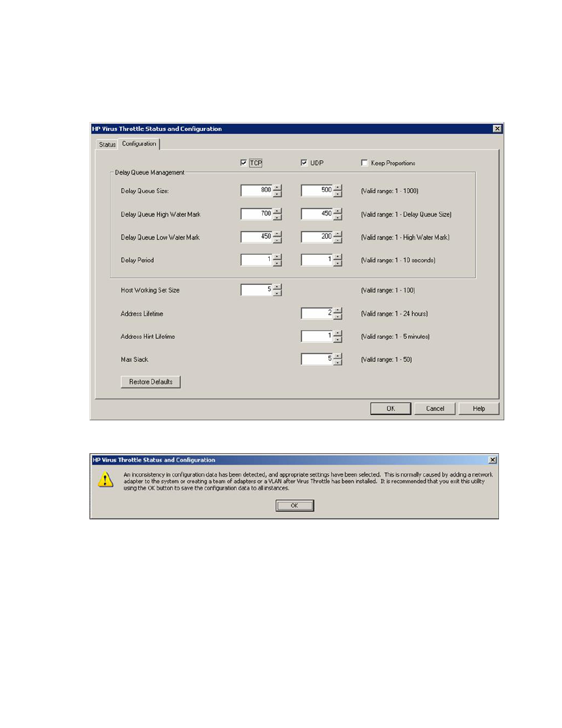Open Help from the configuration dialog
The width and height of the screenshot is (562, 728).
tap(479, 409)
